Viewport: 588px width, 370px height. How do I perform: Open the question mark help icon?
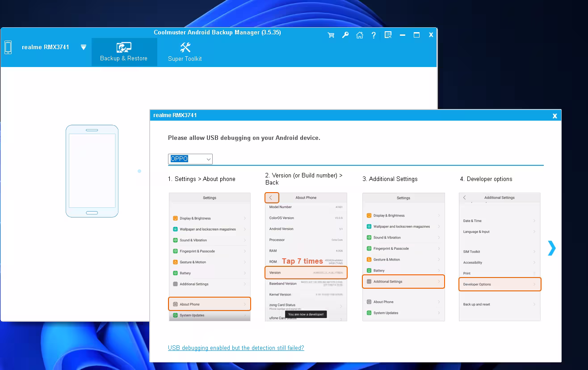click(374, 35)
